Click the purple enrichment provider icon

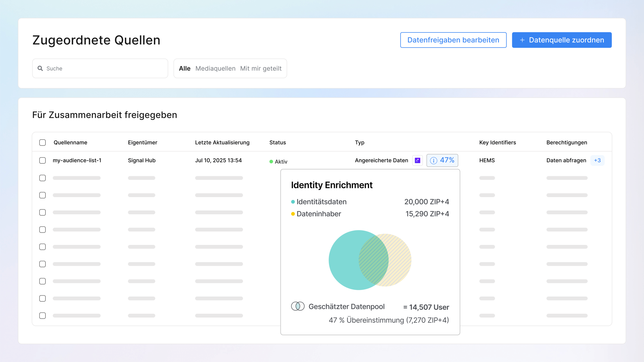pos(417,160)
